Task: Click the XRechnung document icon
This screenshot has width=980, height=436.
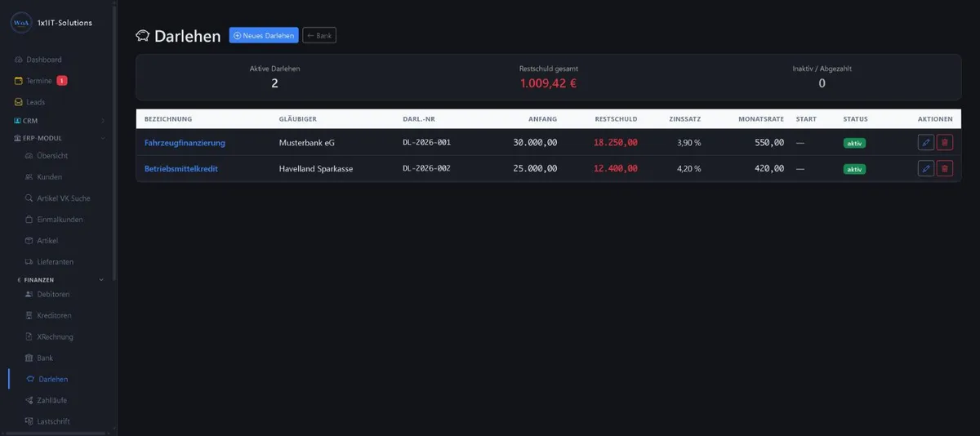Action: click(29, 336)
